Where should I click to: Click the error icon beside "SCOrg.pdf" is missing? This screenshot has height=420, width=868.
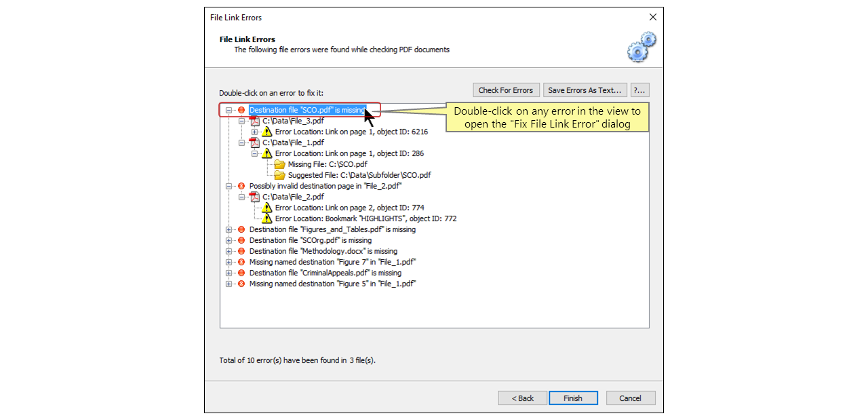coord(241,240)
